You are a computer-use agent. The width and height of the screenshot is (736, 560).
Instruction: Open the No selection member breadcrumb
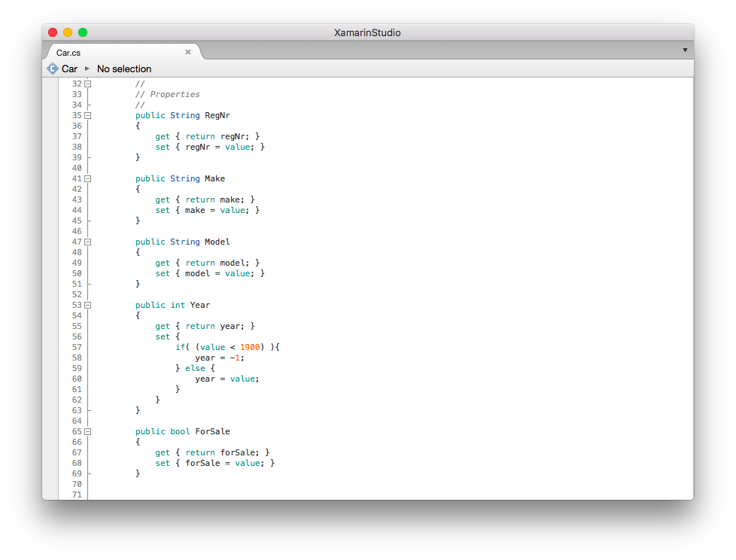[x=124, y=68]
